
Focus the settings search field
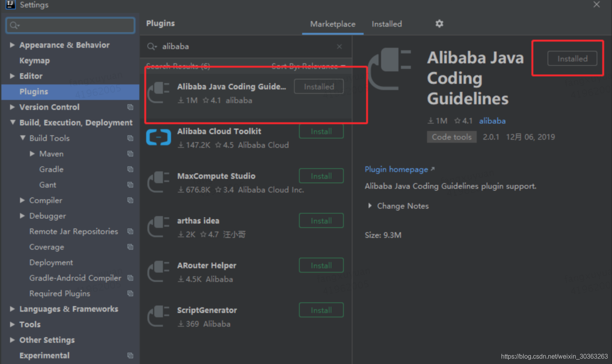[x=70, y=25]
